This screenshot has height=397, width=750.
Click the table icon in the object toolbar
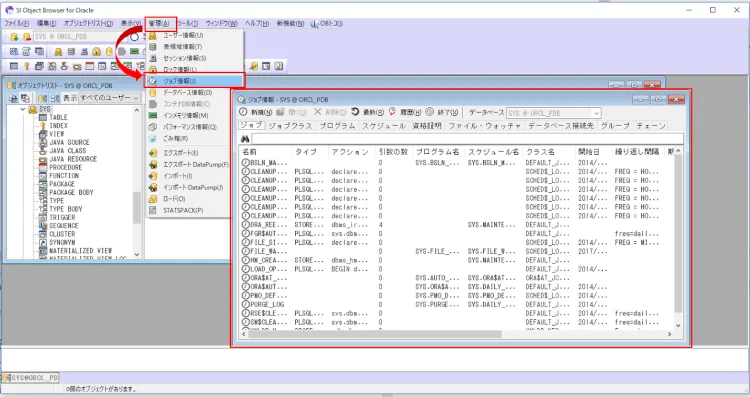[14, 66]
